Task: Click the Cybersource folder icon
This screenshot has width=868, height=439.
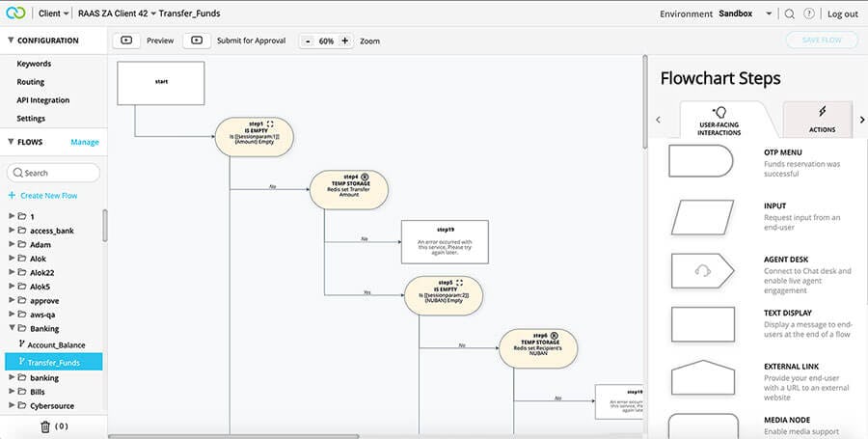Action: pos(22,406)
